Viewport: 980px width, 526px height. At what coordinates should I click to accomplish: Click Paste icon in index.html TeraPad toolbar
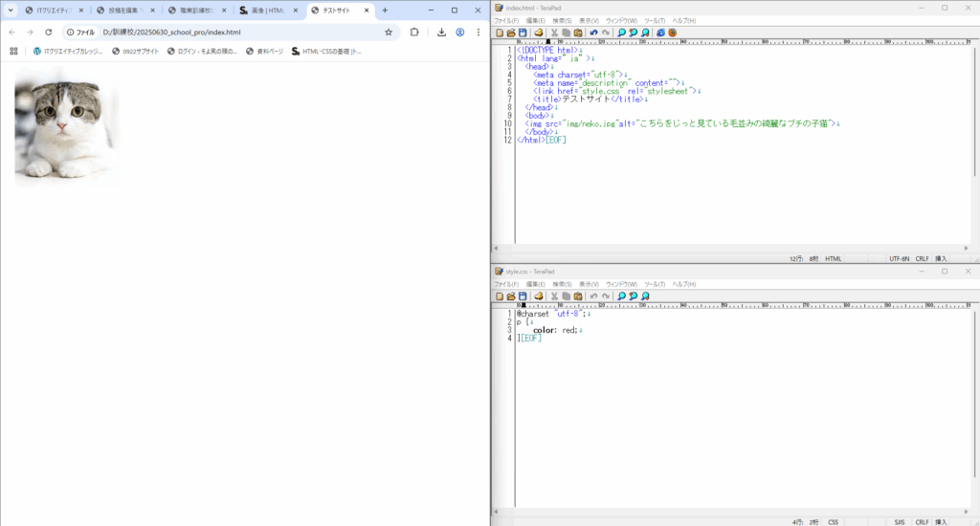pyautogui.click(x=578, y=33)
